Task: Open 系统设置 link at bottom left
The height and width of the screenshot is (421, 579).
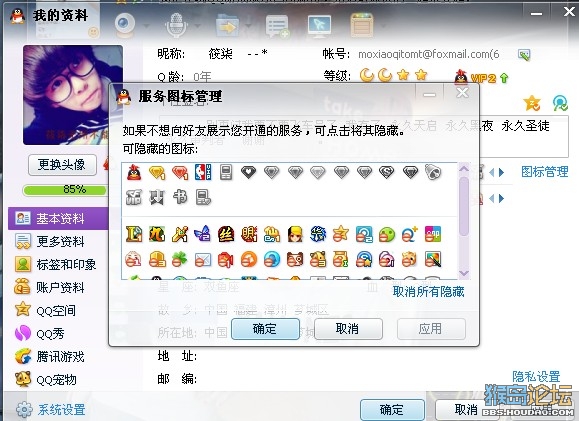Action: click(51, 410)
